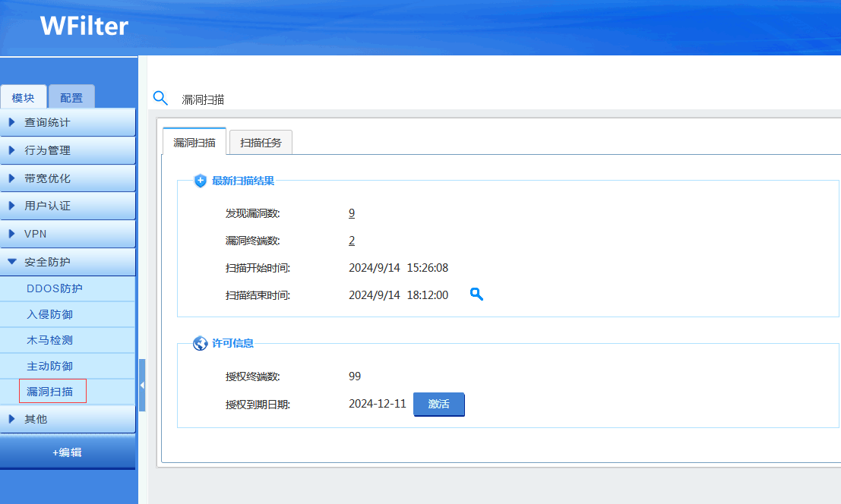This screenshot has height=504, width=841.
Task: Open DDOS防护 under 安全防护
Action: tap(55, 288)
